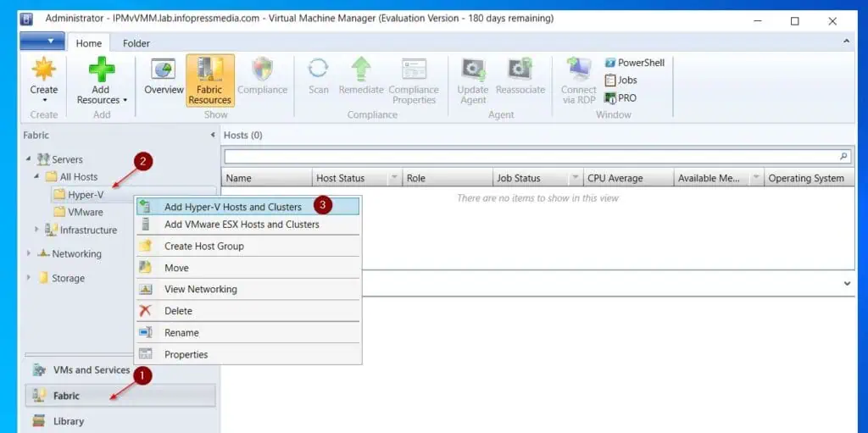Click the Reassociate agent icon
This screenshot has height=433, width=868.
click(x=520, y=69)
